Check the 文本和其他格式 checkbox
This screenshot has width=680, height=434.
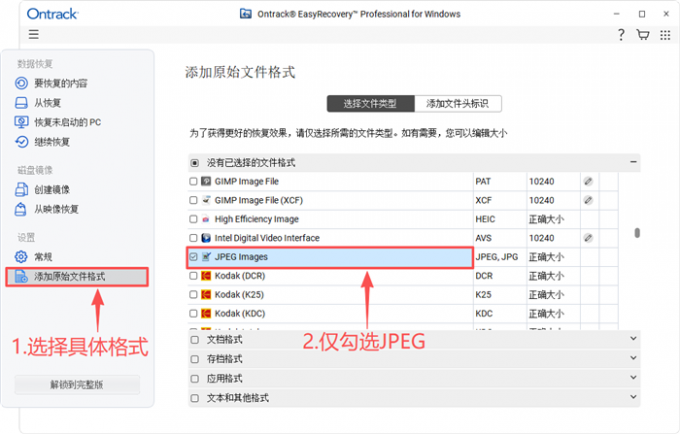pyautogui.click(x=195, y=398)
